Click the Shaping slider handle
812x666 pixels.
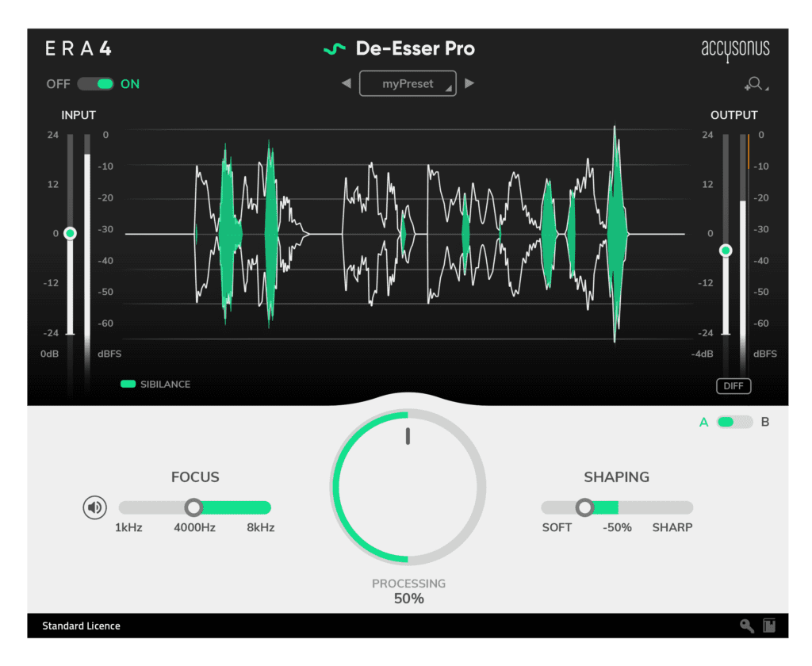584,507
